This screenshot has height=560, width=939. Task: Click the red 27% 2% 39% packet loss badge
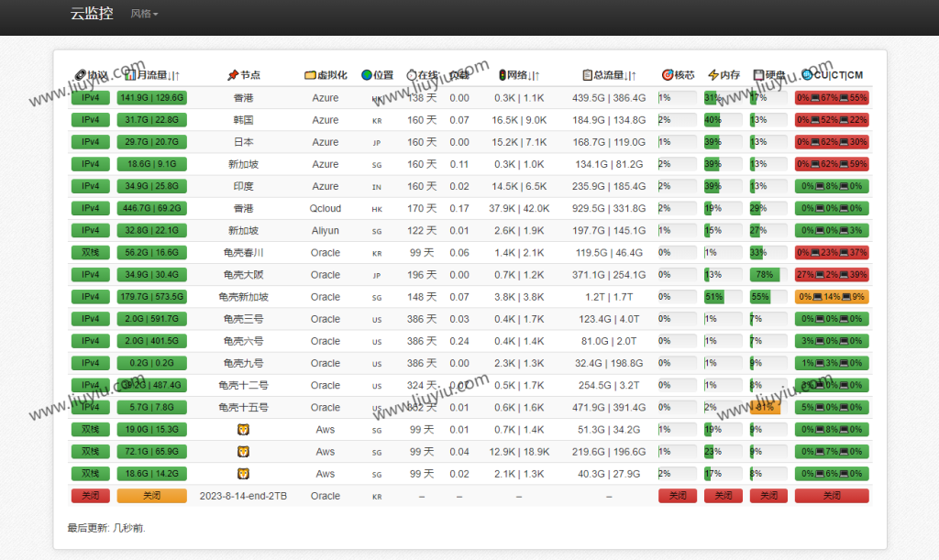coord(832,275)
